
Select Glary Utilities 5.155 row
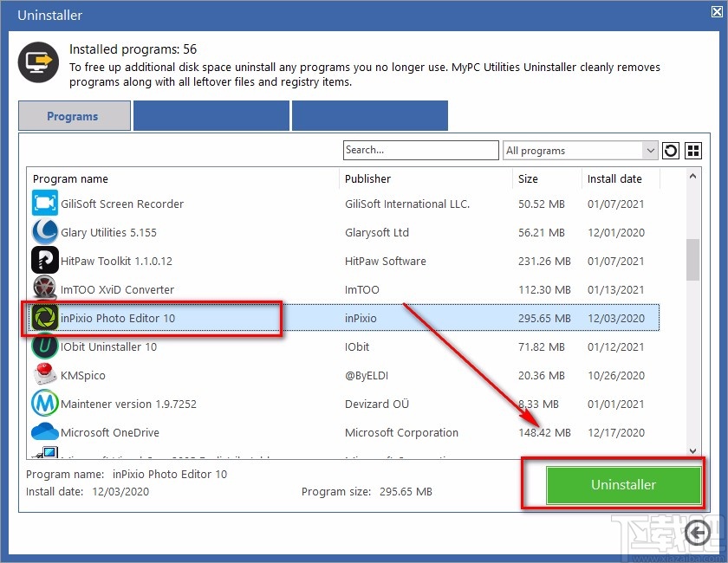(343, 232)
